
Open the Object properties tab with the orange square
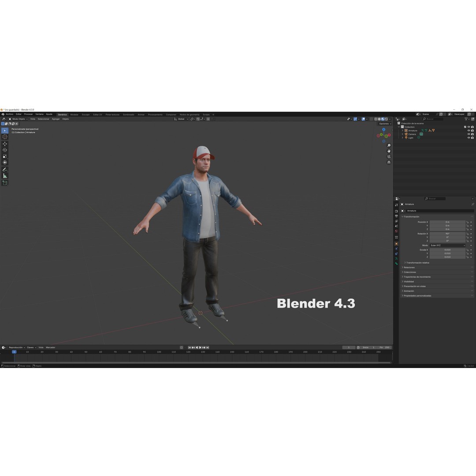pos(397,244)
